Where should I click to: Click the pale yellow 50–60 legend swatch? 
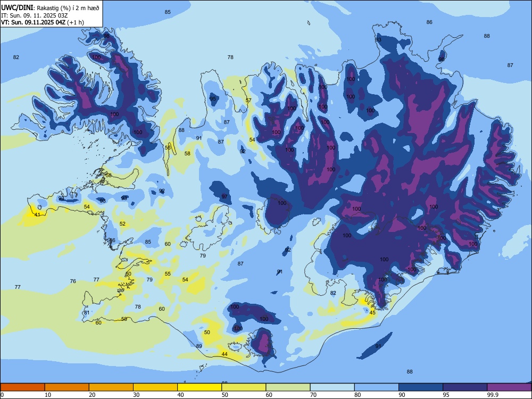point(244,387)
